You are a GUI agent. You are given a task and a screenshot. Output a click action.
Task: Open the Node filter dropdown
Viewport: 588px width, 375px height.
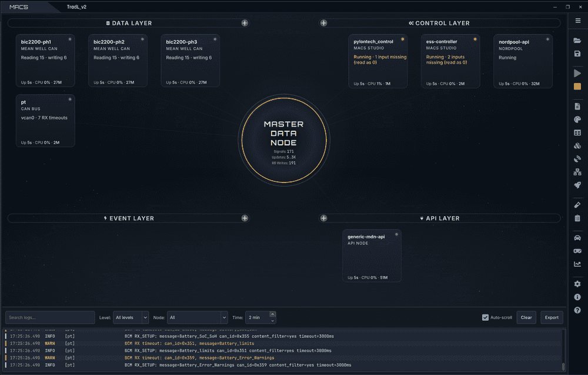click(x=197, y=317)
